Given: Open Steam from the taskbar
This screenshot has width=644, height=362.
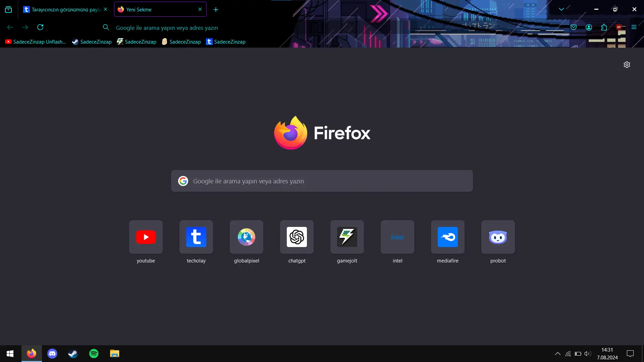Looking at the screenshot, I should tap(73, 354).
